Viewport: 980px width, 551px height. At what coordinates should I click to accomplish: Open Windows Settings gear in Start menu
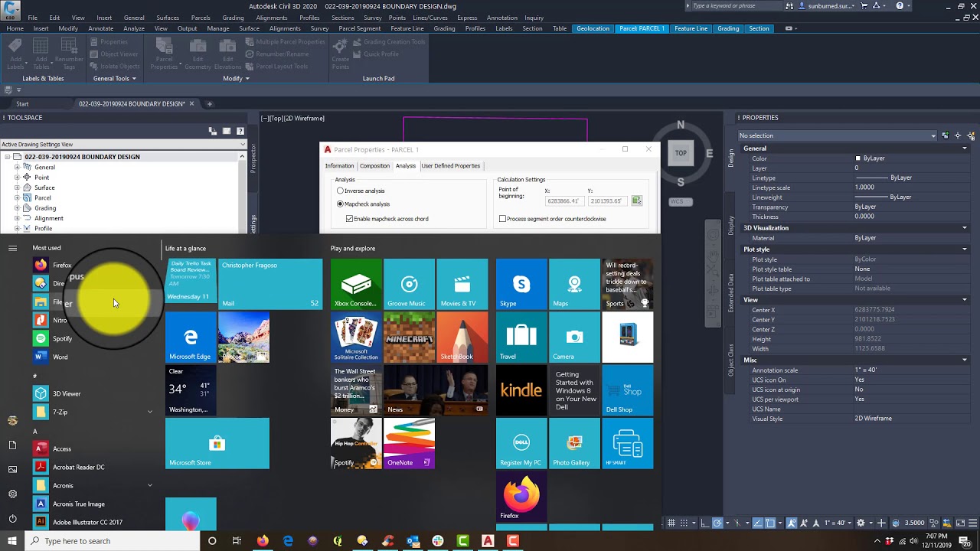[x=12, y=494]
